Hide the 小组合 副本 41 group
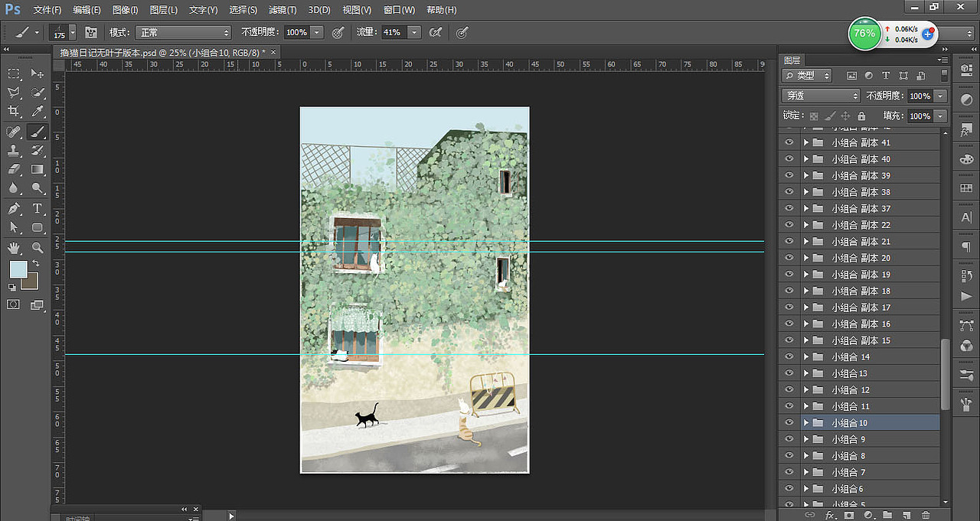Image resolution: width=980 pixels, height=521 pixels. point(789,142)
